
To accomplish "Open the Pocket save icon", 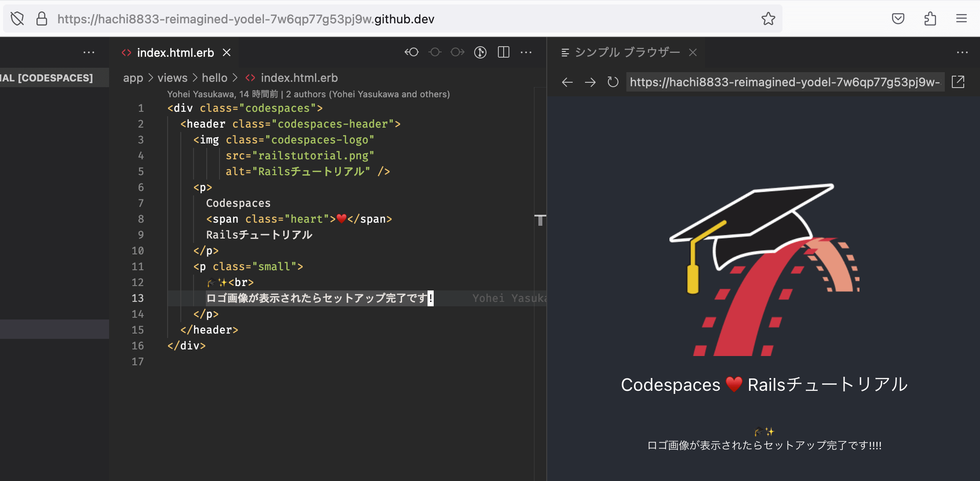I will click(x=898, y=19).
